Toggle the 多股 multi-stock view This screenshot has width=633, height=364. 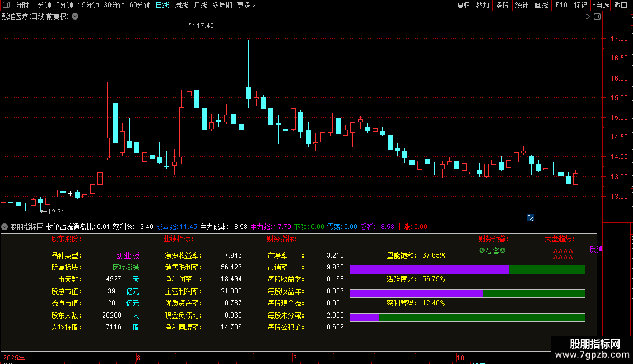click(x=502, y=5)
